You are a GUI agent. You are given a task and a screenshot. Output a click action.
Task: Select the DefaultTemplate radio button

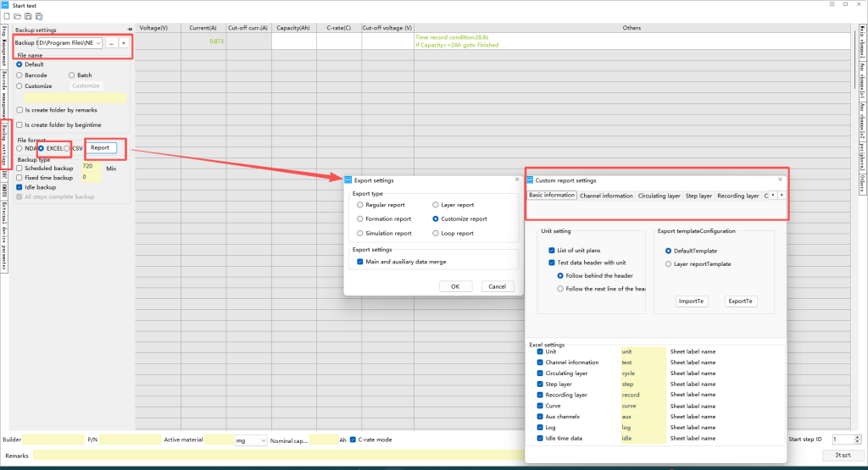pyautogui.click(x=668, y=251)
